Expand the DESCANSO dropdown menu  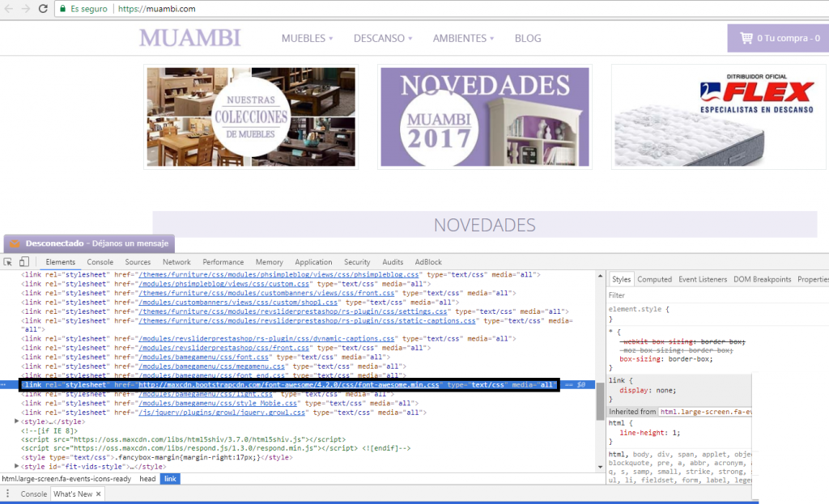(x=382, y=38)
